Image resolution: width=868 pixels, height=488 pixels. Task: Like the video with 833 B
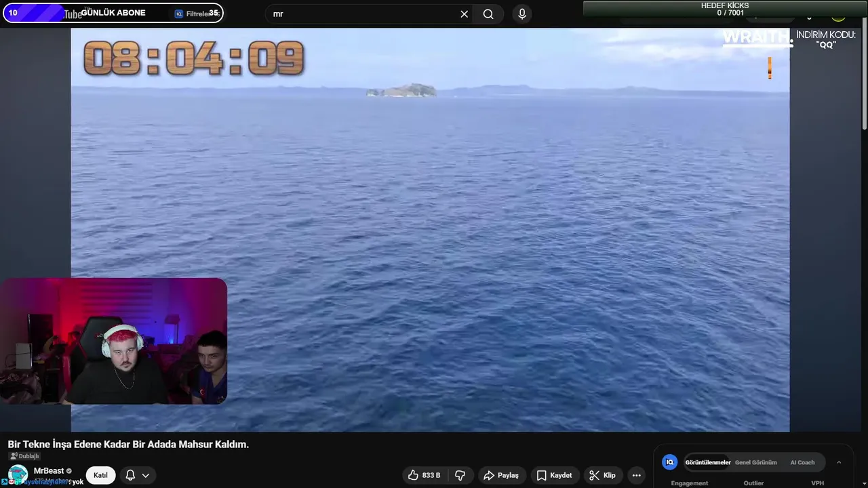[425, 475]
